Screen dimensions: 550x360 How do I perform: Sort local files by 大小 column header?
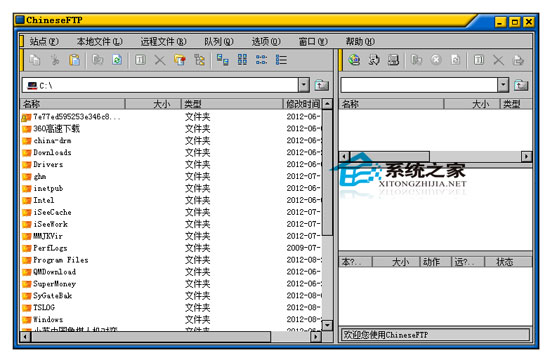(x=153, y=104)
